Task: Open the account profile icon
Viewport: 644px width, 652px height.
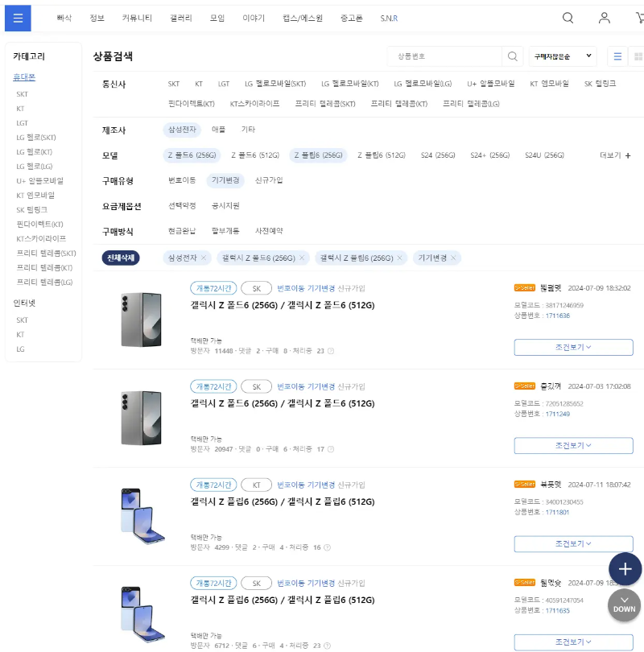Action: point(605,18)
